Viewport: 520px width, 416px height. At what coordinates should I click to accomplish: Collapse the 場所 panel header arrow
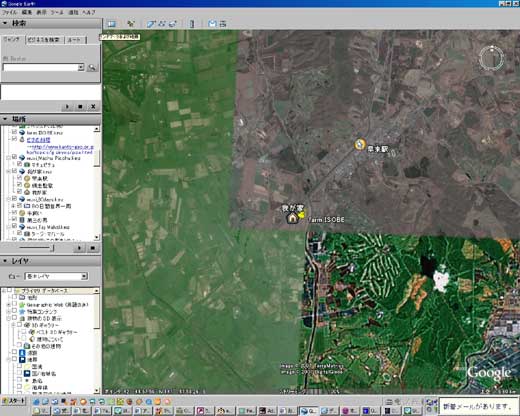click(x=5, y=119)
